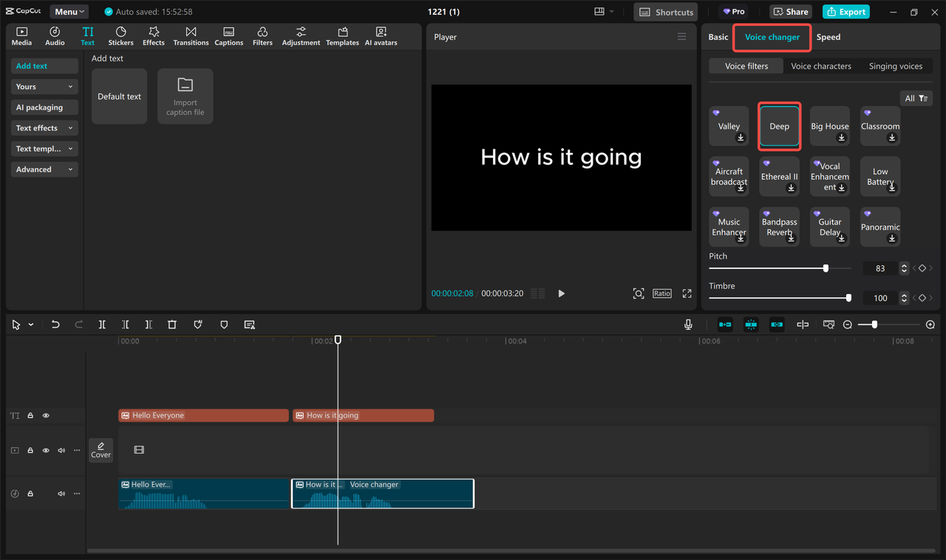This screenshot has width=946, height=560.
Task: Select the Big House voice filter
Action: point(829,127)
